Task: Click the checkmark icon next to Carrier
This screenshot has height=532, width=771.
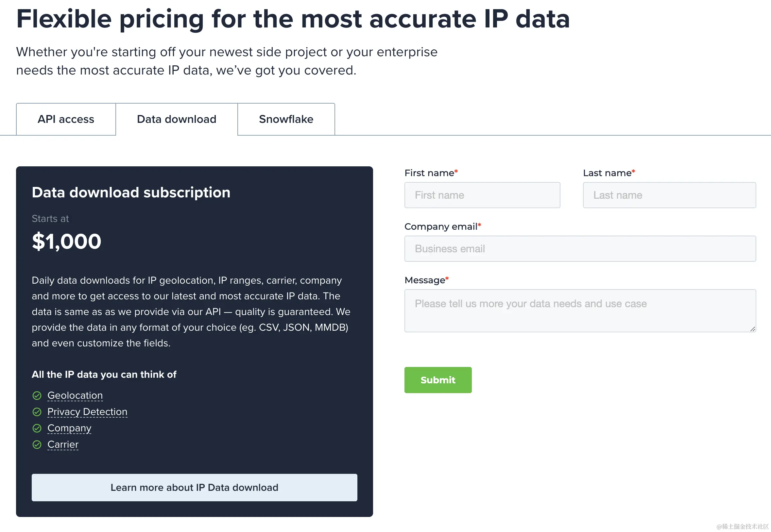Action: (37, 444)
